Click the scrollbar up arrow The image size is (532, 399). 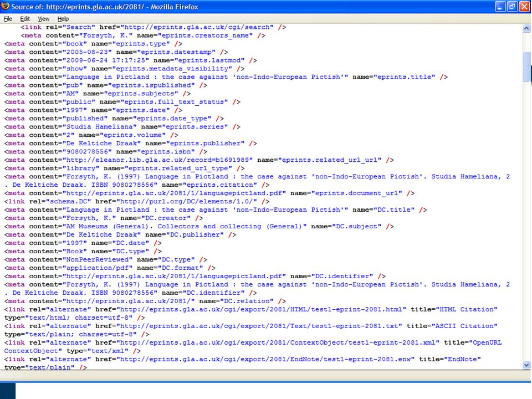(526, 28)
